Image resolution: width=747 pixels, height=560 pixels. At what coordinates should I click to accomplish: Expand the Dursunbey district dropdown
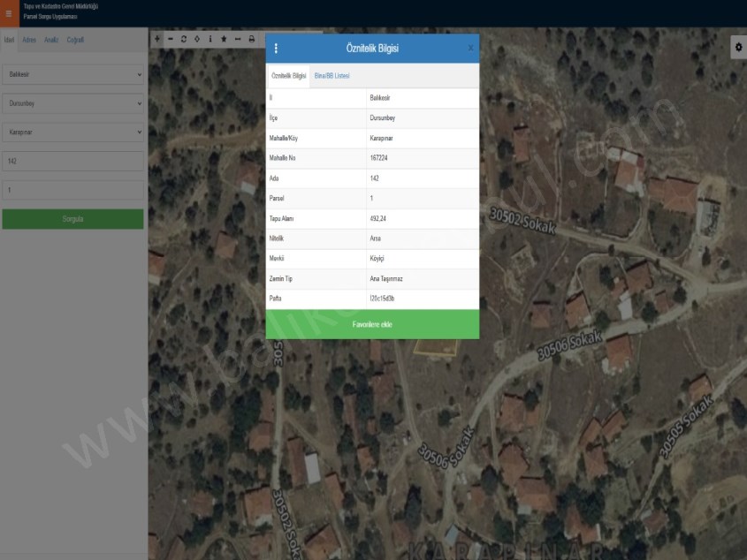pos(72,103)
